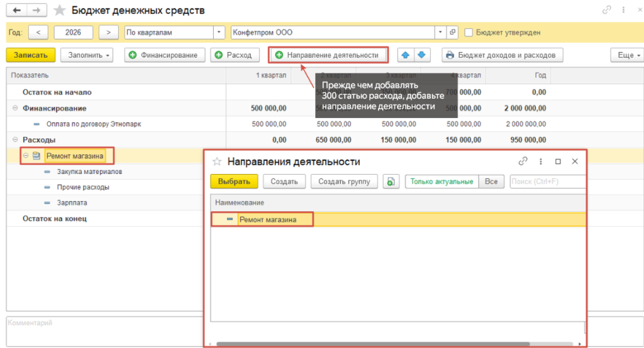Viewport: 644px width, 348px height.
Task: Open the По кварталам period dropdown
Action: (219, 33)
